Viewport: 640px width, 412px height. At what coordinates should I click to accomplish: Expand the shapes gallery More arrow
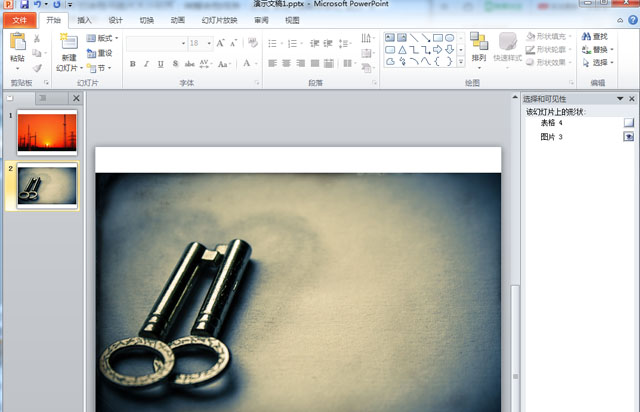point(461,62)
